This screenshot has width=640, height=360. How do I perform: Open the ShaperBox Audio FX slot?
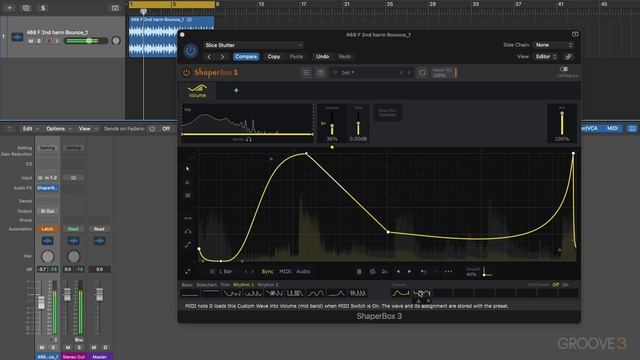point(47,188)
